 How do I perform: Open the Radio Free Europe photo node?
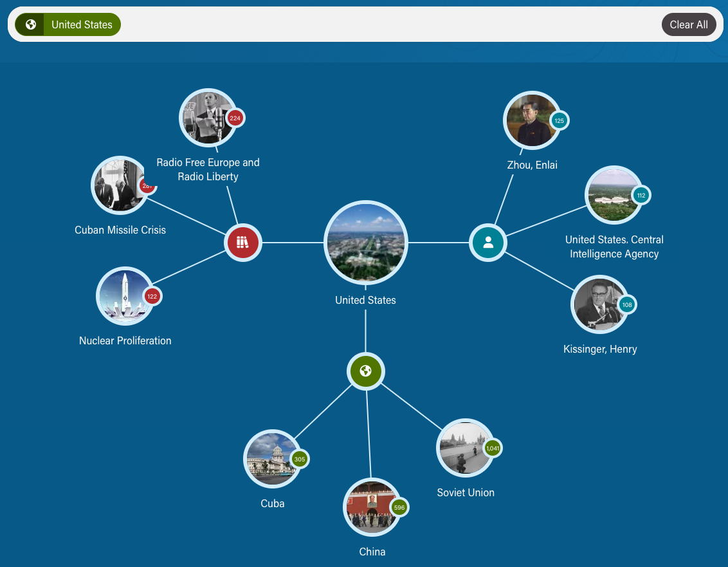point(208,118)
